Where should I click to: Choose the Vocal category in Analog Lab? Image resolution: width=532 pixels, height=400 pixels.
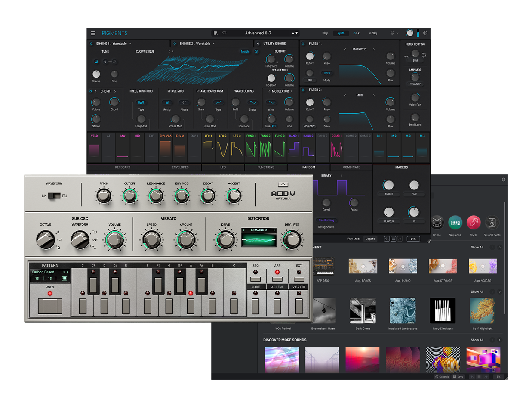pos(474,222)
